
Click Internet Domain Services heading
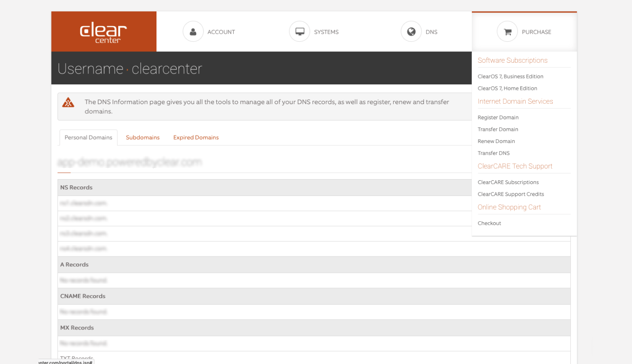tap(515, 101)
